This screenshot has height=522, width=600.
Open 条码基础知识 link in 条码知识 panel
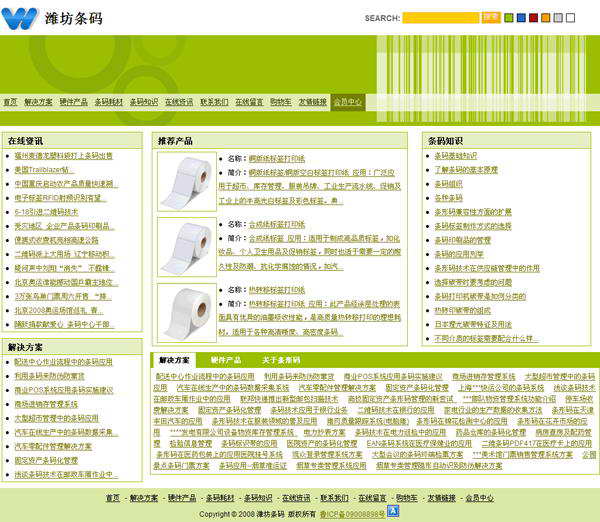point(455,156)
